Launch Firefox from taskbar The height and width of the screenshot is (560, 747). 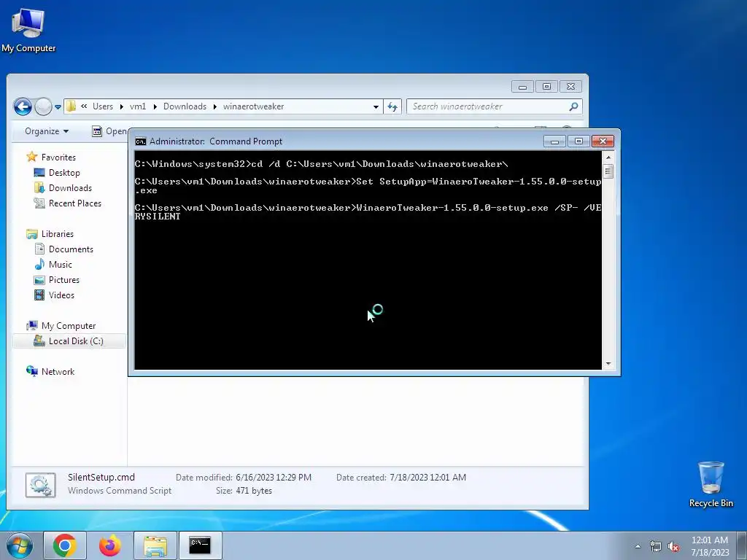[x=110, y=545]
